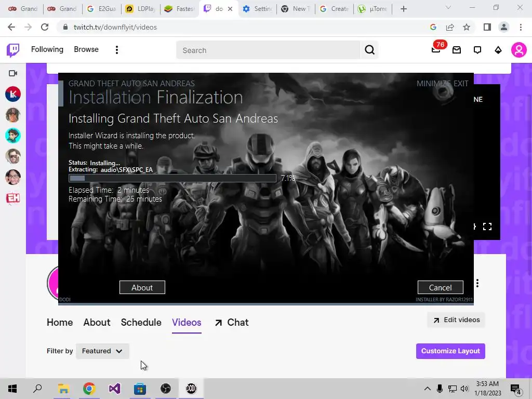Click the Edit videos button
Viewport: 532px width, 399px height.
(x=456, y=320)
